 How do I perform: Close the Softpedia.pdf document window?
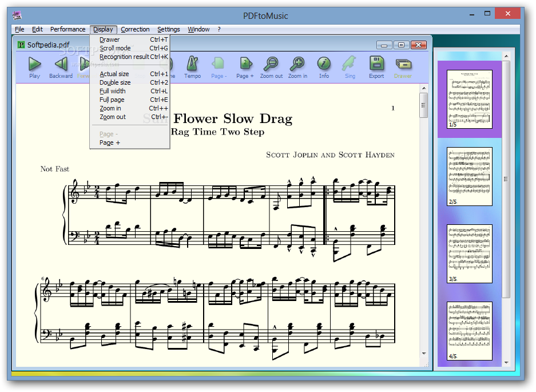coord(418,45)
